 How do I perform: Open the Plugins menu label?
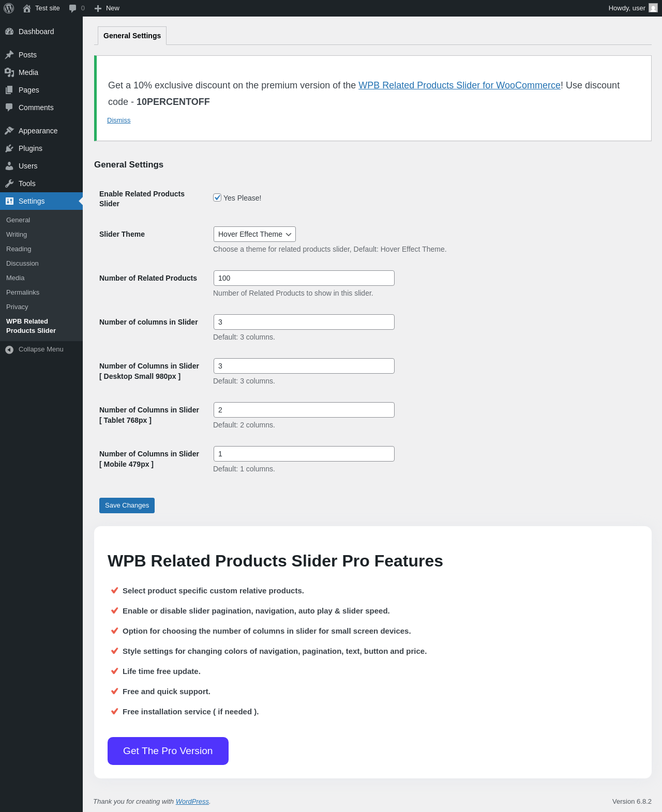click(31, 148)
